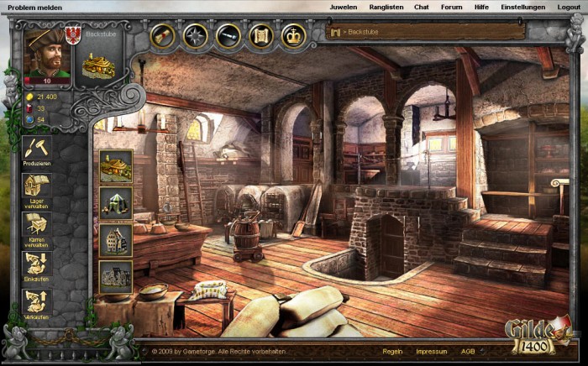Viewport: 588px width, 366px height.
Task: Select the green tent building thumbnail
Action: [x=116, y=203]
